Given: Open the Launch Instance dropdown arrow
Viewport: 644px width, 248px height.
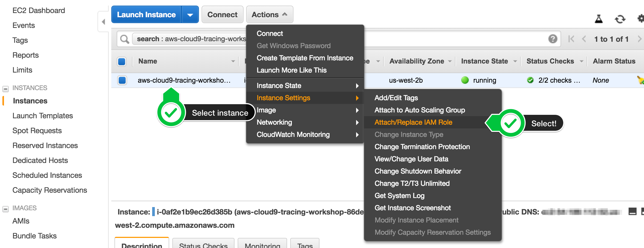Looking at the screenshot, I should [x=190, y=15].
